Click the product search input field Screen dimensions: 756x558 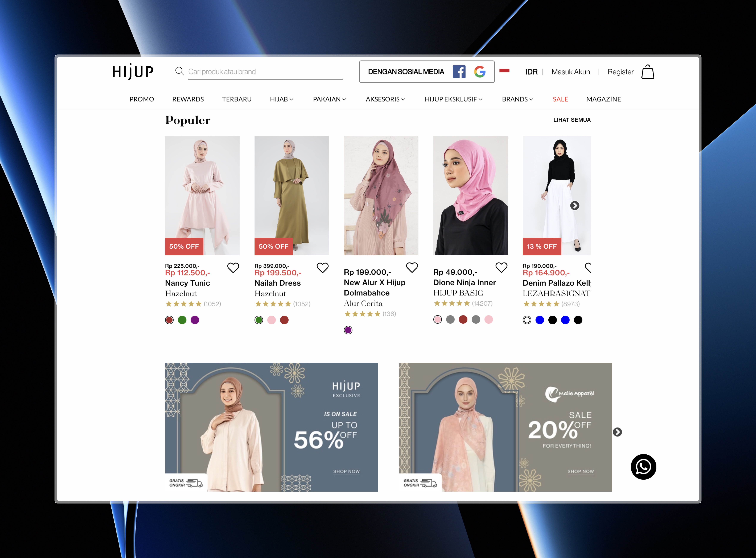click(x=266, y=72)
